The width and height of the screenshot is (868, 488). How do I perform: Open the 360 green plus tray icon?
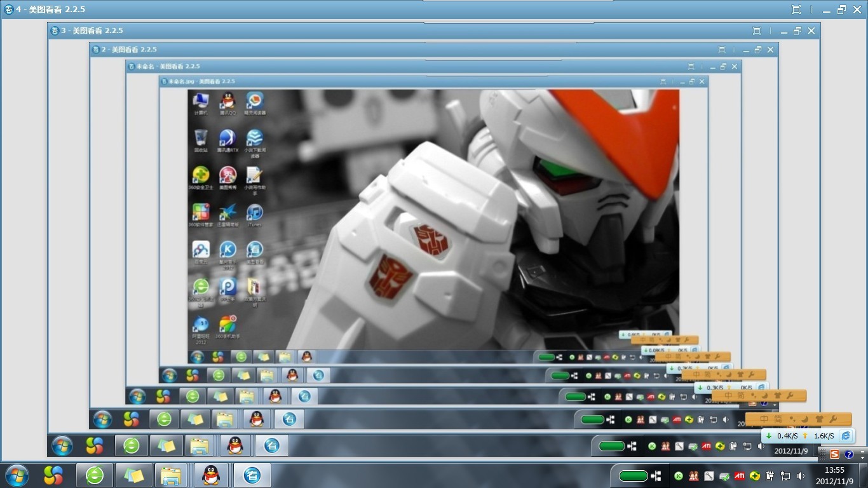(755, 476)
